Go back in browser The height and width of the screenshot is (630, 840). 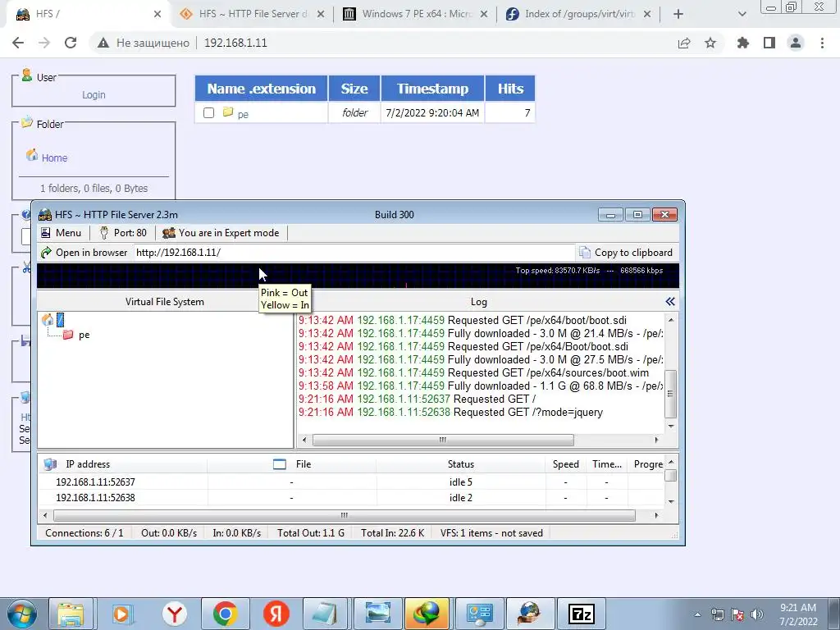pos(18,43)
